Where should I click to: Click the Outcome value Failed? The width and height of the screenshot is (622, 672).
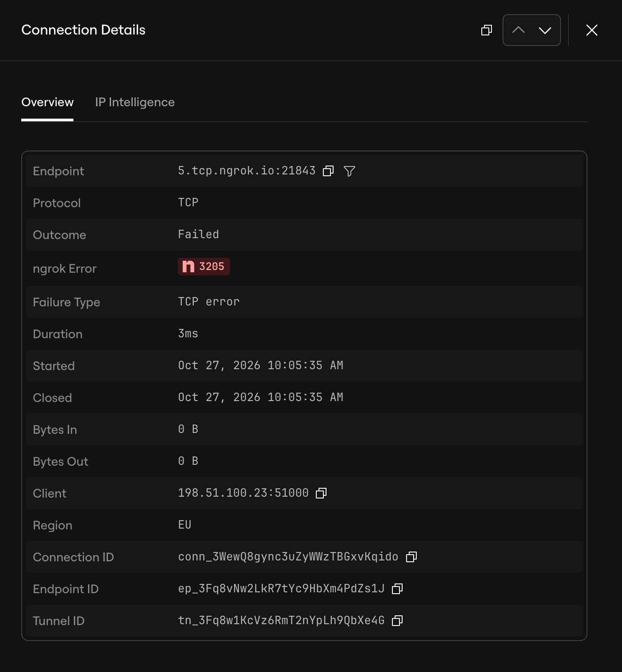[x=199, y=235]
